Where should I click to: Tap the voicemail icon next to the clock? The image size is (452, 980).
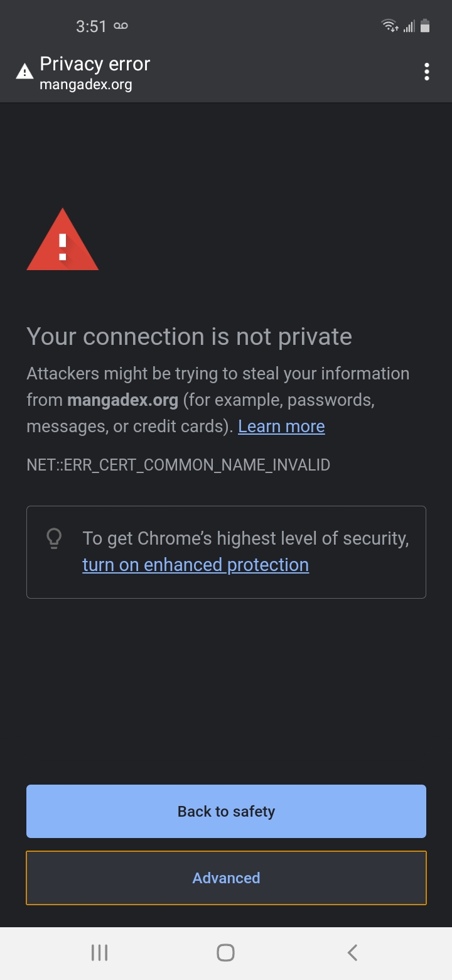[120, 26]
